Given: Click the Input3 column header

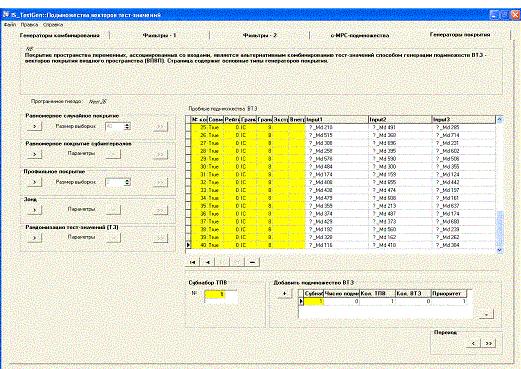Looking at the screenshot, I should 464,119.
